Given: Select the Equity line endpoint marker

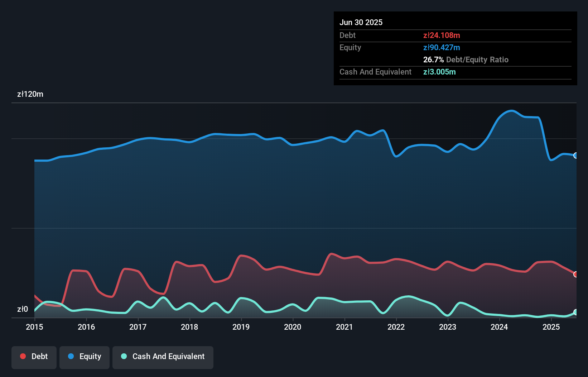Looking at the screenshot, I should point(575,155).
